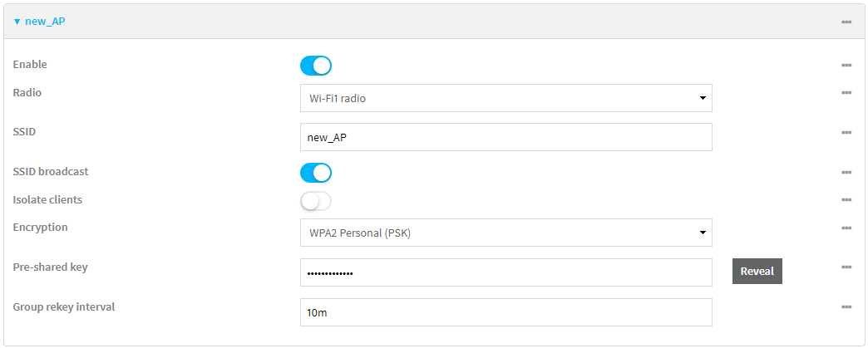Open the more-options icon for Group rekey interval
This screenshot has height=348, width=868.
tap(846, 307)
